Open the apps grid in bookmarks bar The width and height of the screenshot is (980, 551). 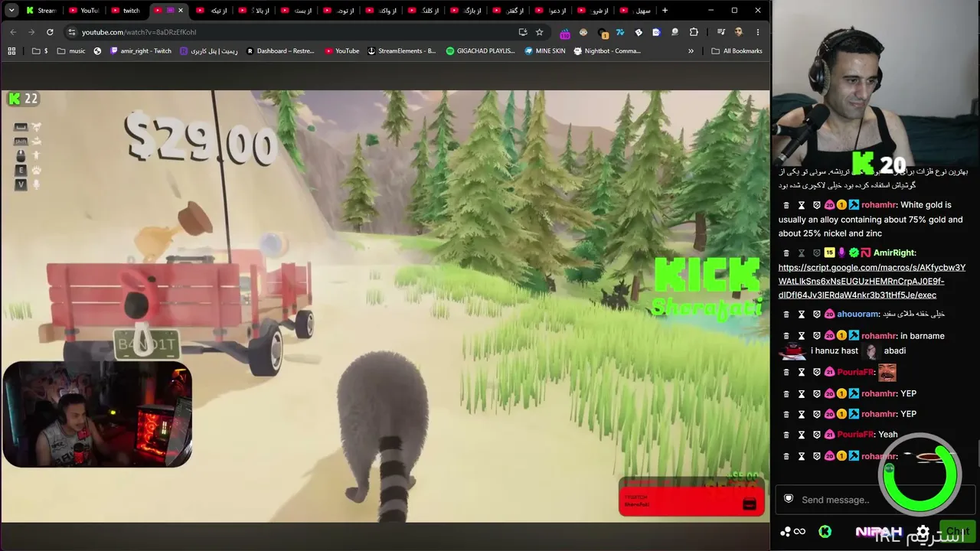pos(11,51)
